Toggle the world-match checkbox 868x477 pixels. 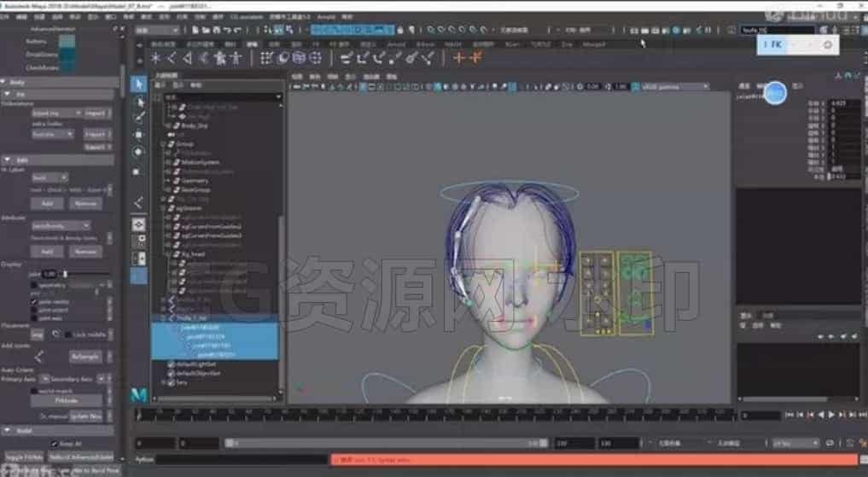point(34,391)
